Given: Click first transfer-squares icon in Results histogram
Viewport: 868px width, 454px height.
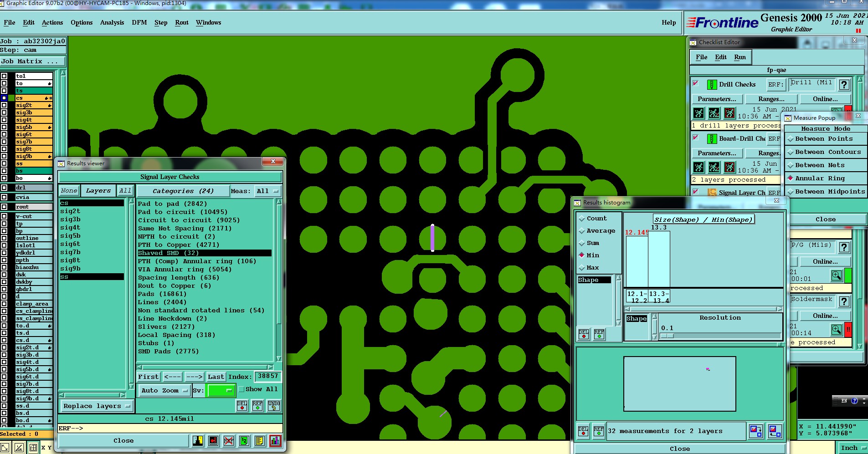Looking at the screenshot, I should (x=756, y=430).
